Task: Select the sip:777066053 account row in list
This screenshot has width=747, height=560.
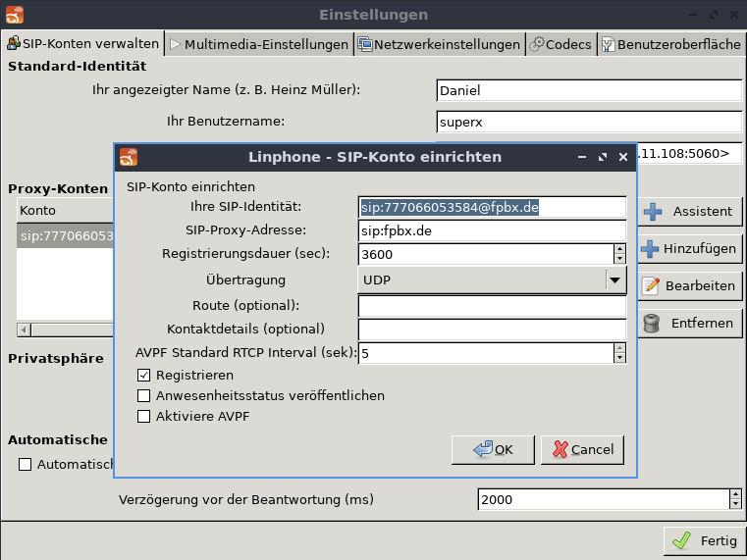Action: tap(66, 236)
